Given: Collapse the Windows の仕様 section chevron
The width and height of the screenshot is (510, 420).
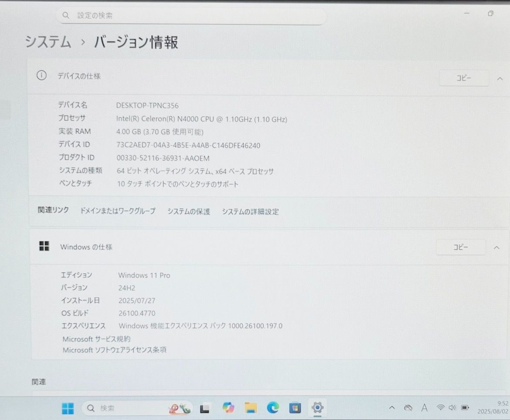Looking at the screenshot, I should 496,248.
